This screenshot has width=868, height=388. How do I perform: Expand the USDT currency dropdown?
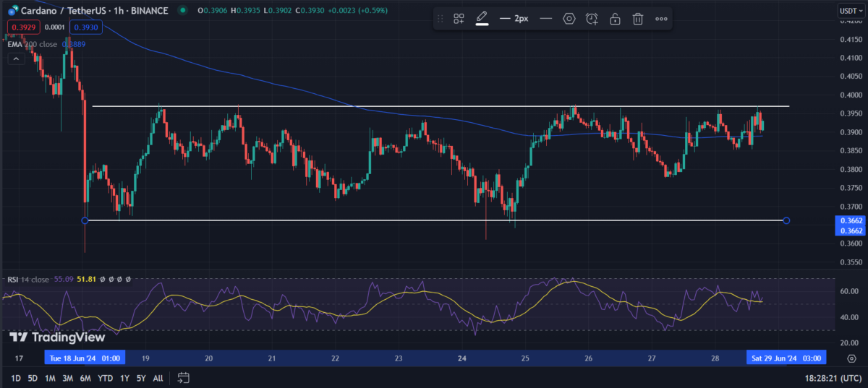(x=847, y=10)
